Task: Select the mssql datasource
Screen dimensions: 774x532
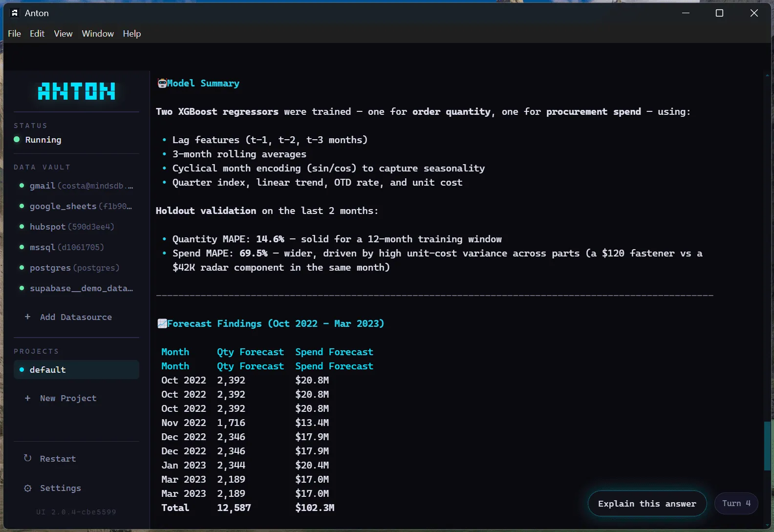Action: [77, 247]
